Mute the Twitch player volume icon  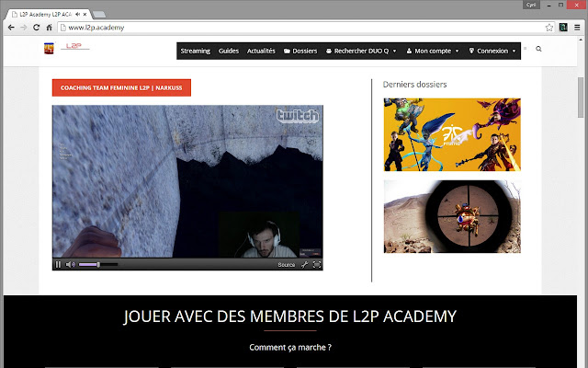[x=70, y=264]
